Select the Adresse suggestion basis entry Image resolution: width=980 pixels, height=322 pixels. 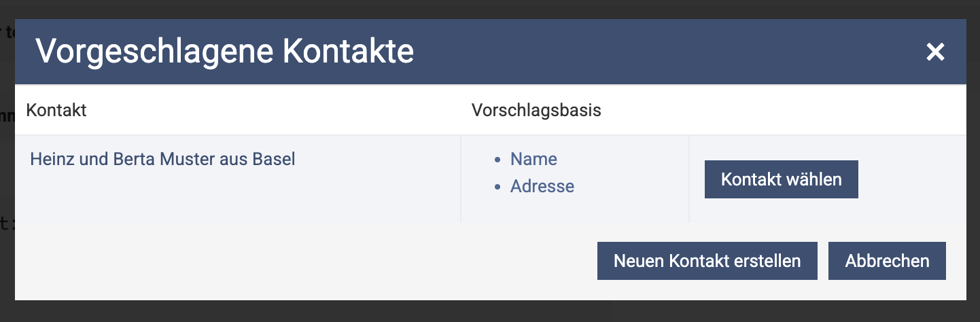pyautogui.click(x=542, y=186)
